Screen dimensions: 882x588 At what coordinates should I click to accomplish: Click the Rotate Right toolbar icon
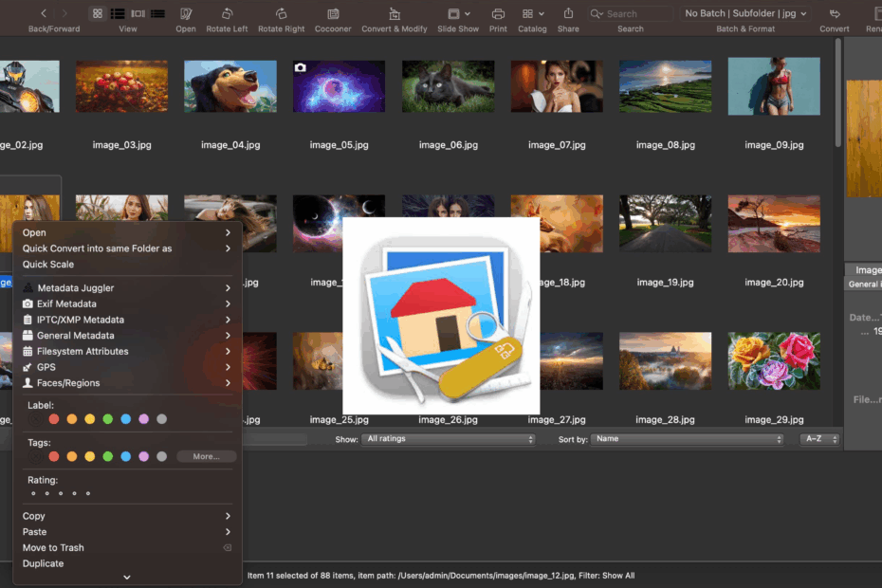click(x=282, y=14)
